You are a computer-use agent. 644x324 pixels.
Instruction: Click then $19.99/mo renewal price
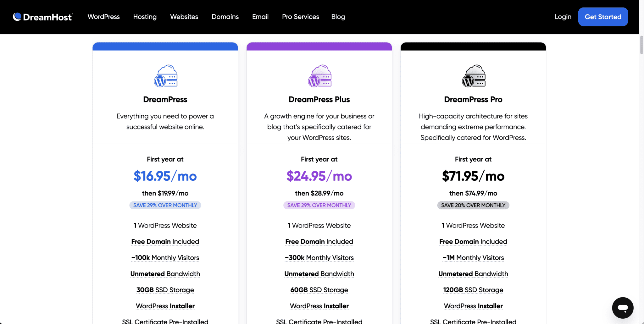[165, 193]
